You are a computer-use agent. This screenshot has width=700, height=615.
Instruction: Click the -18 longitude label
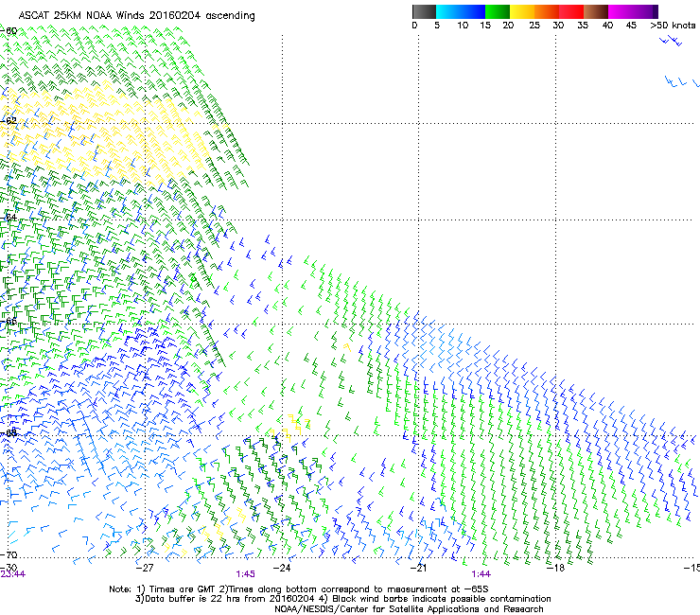pos(555,568)
